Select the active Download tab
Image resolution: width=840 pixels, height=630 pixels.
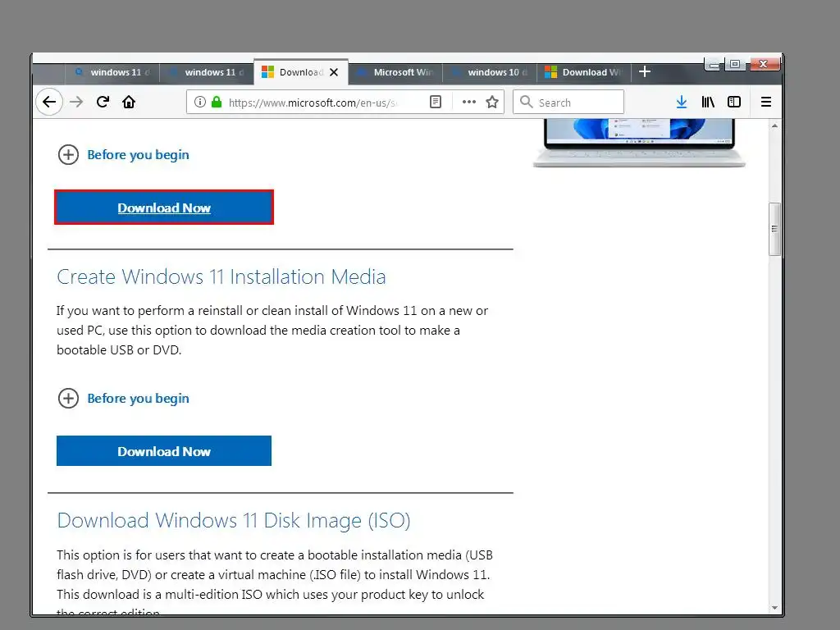[301, 72]
